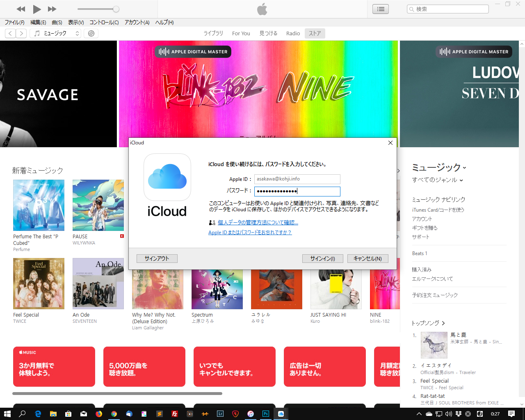Image resolution: width=525 pixels, height=420 pixels.
Task: Skip forward to the next track
Action: click(52, 9)
